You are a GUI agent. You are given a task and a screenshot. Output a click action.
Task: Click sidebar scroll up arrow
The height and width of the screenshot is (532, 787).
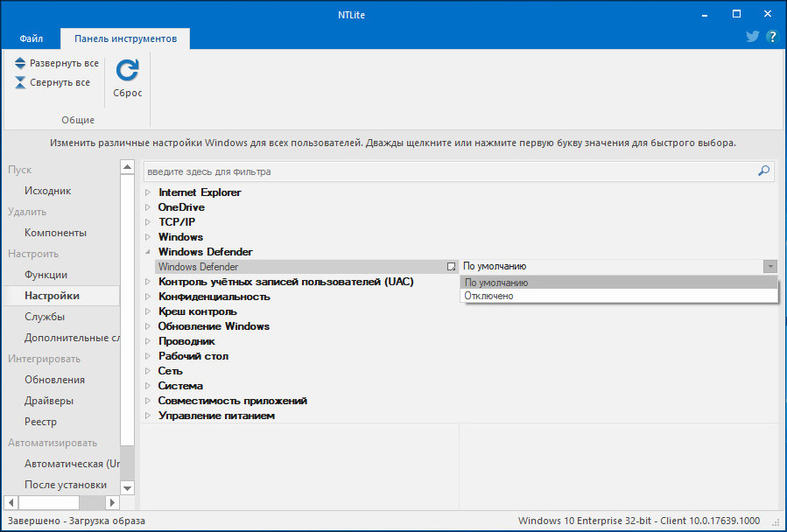coord(128,167)
